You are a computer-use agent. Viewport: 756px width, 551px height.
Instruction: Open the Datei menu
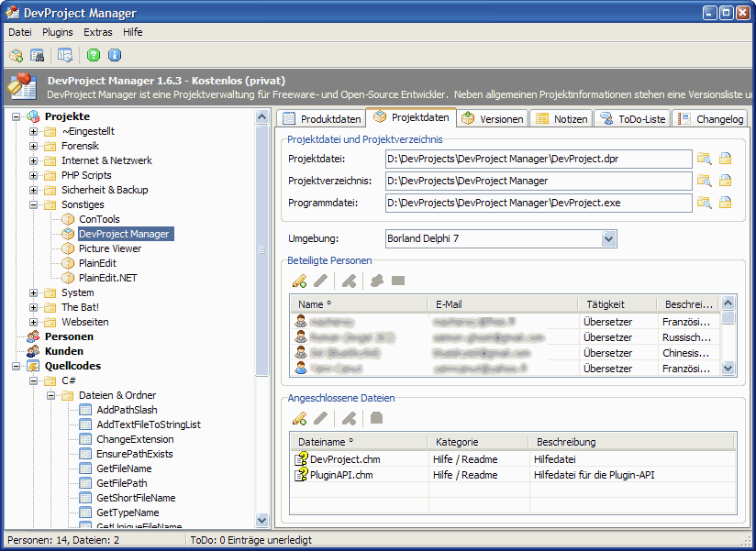pos(20,32)
